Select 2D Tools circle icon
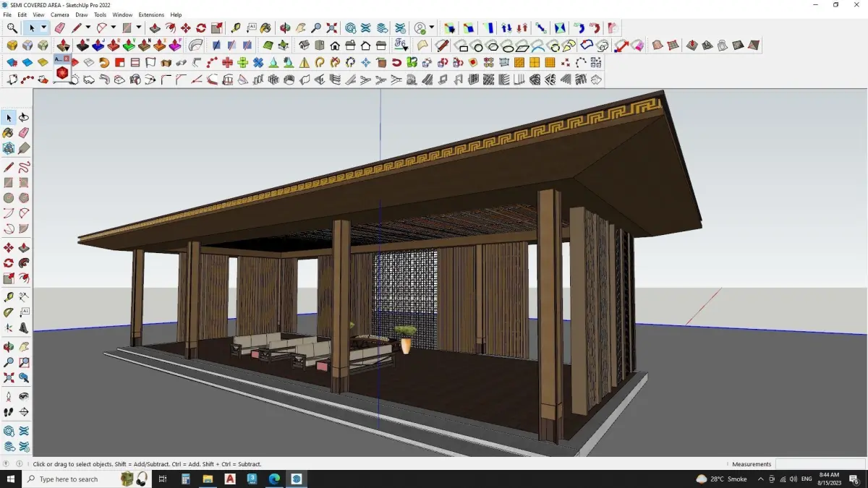This screenshot has height=488, width=868. (x=478, y=46)
